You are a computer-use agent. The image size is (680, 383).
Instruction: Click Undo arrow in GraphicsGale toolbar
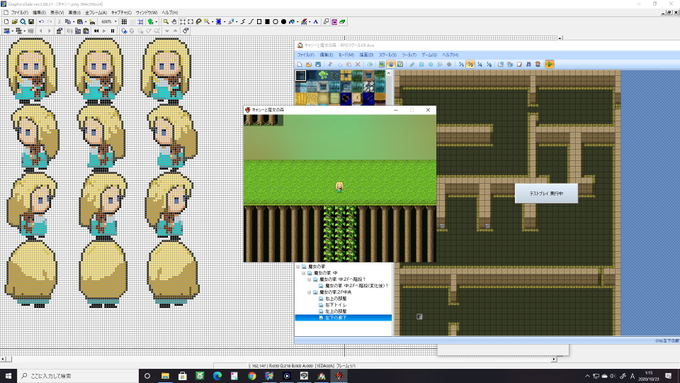tap(41, 22)
